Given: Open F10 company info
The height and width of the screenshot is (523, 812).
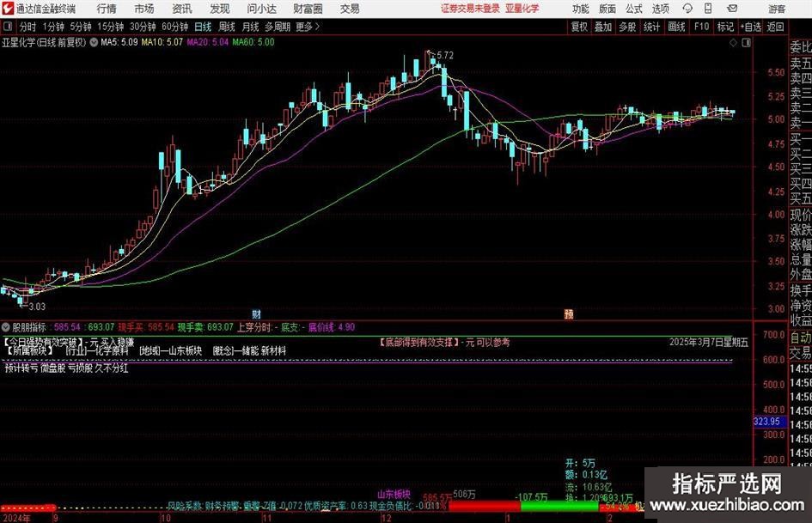Looking at the screenshot, I should coord(702,27).
